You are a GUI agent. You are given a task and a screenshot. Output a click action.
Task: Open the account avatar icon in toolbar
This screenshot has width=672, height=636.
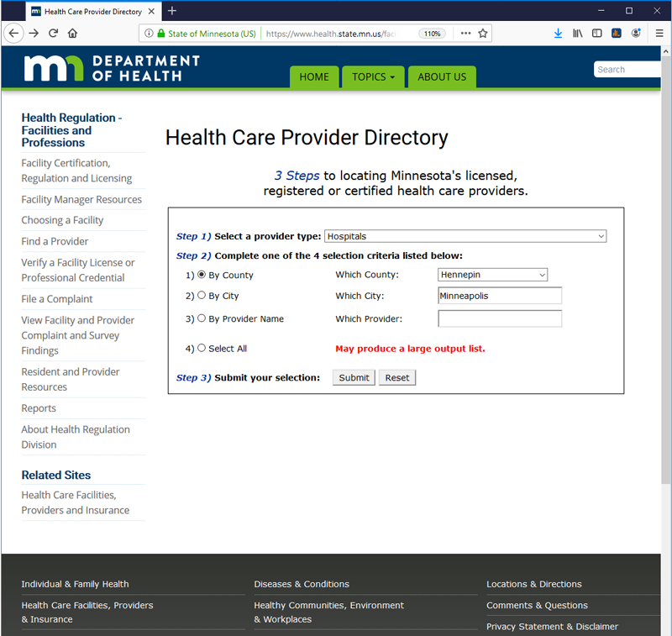636,34
